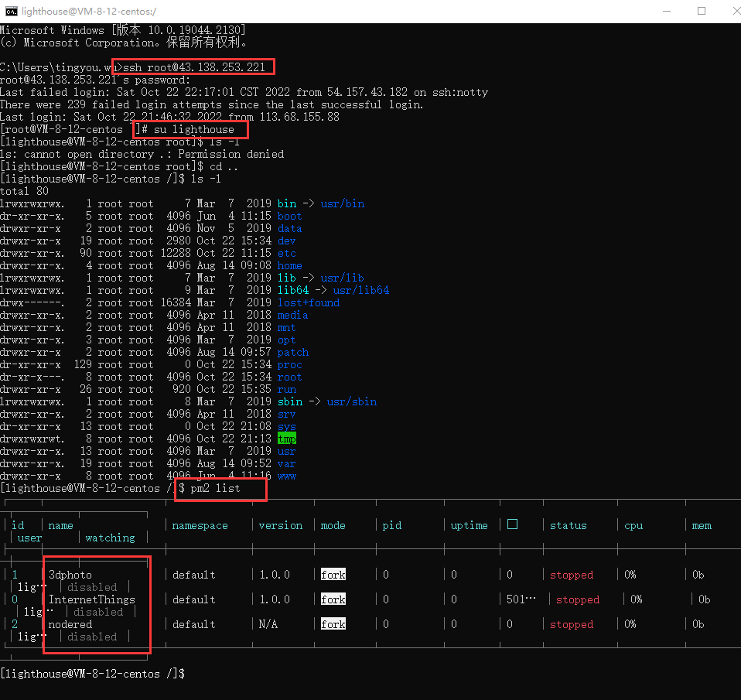Click the final shell prompt line
The image size is (741, 700).
93,674
